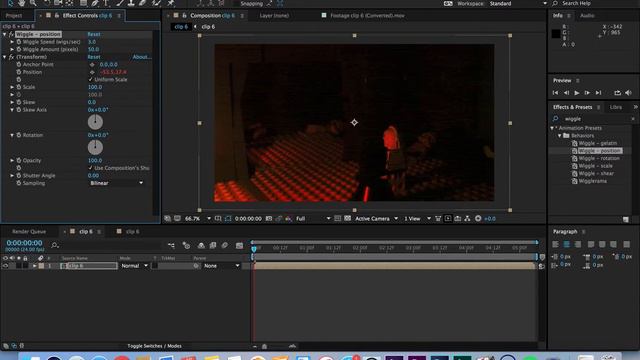Click the Anchor Point crosshair picker icon

[x=92, y=65]
